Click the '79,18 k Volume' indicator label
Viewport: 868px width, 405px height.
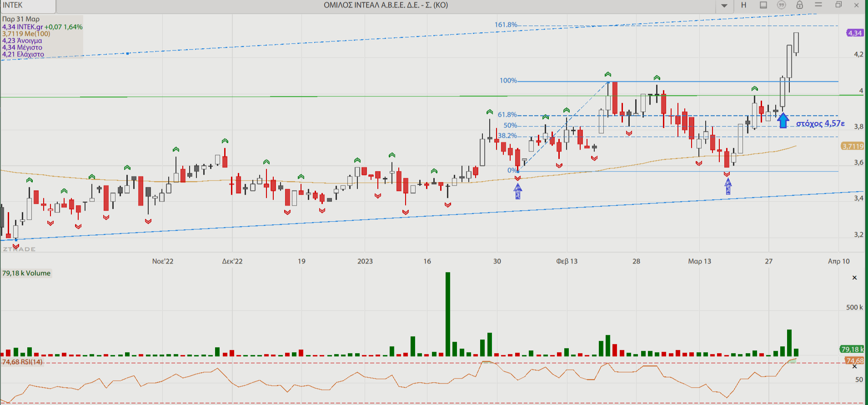coord(26,273)
